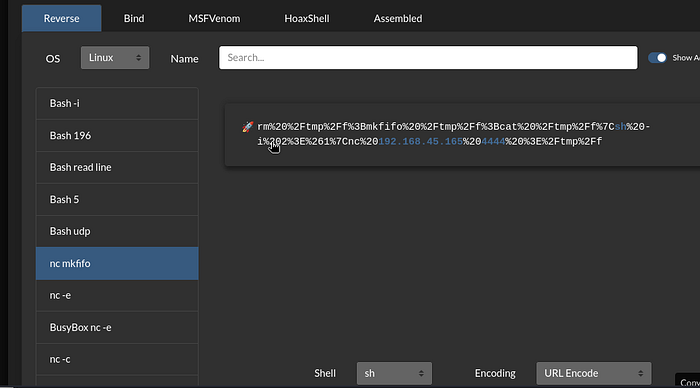
Task: Switch to the Reverse tab
Action: 62,18
